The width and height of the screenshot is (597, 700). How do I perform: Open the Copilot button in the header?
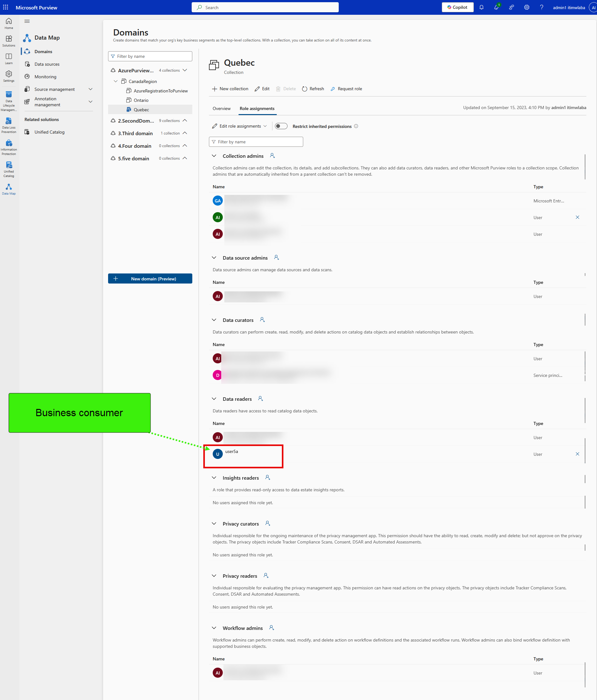pos(457,7)
